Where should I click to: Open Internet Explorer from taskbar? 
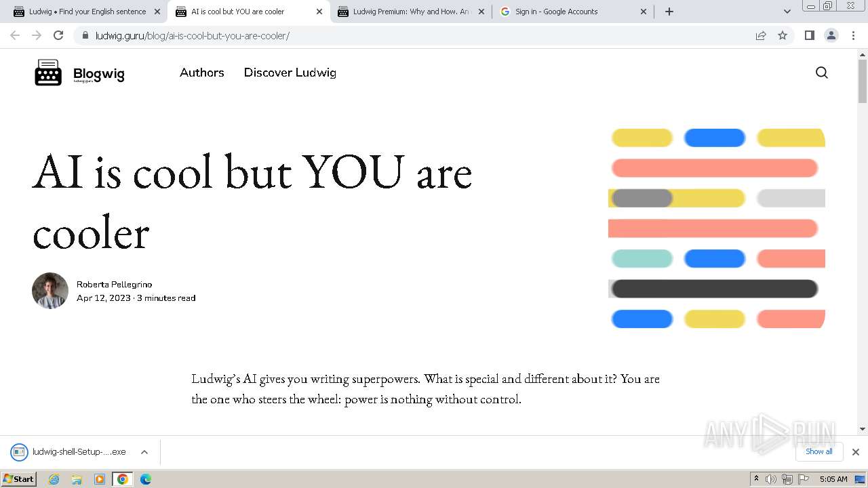tap(54, 479)
